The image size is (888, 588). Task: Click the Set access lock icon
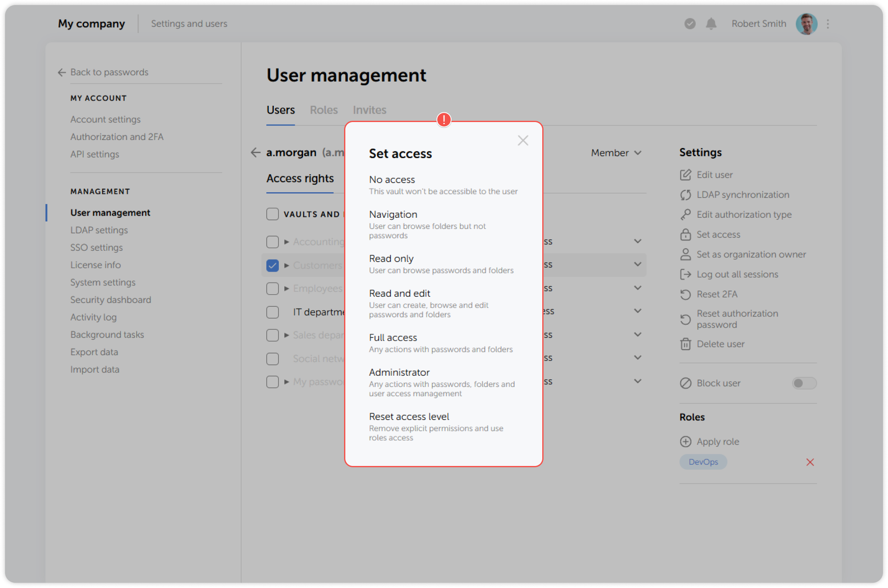tap(686, 234)
